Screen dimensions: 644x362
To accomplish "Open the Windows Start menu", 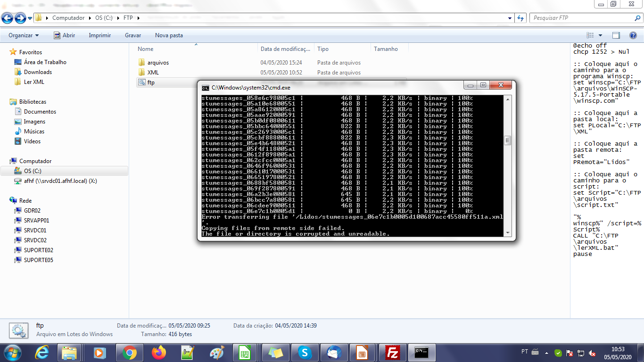I will (12, 352).
